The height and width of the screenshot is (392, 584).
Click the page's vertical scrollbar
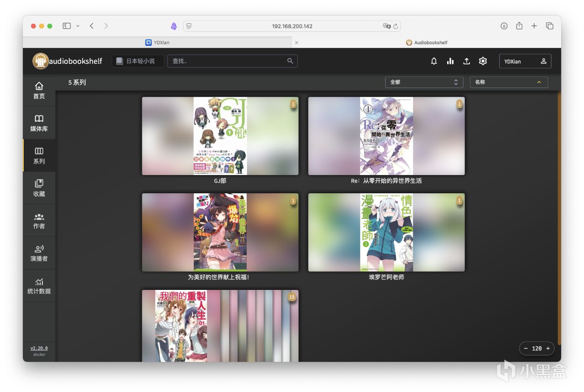tap(559, 218)
